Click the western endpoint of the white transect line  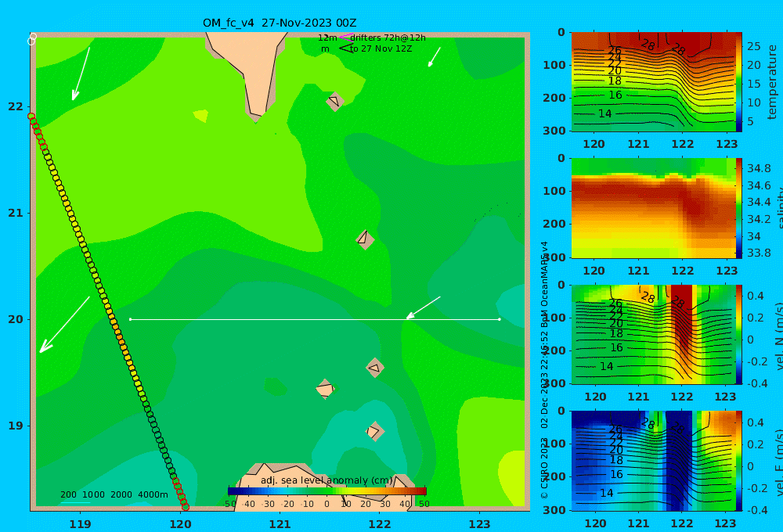(130, 319)
